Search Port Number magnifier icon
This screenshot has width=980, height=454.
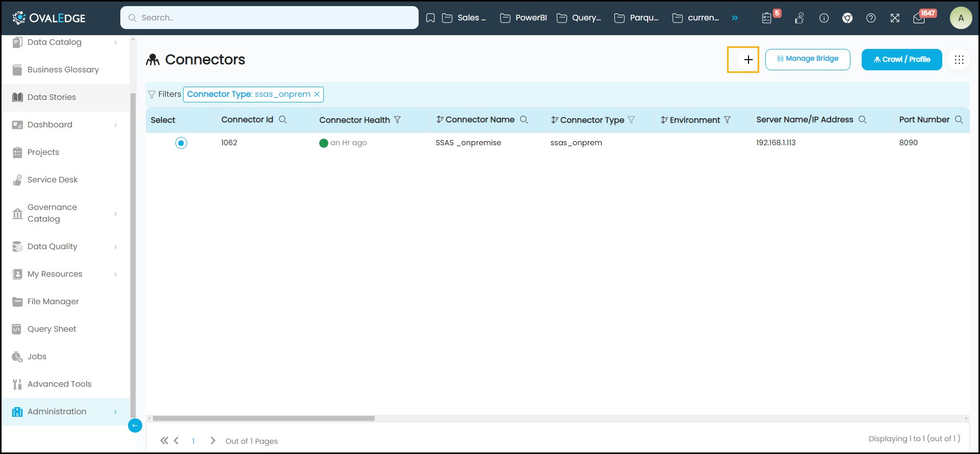(x=959, y=120)
